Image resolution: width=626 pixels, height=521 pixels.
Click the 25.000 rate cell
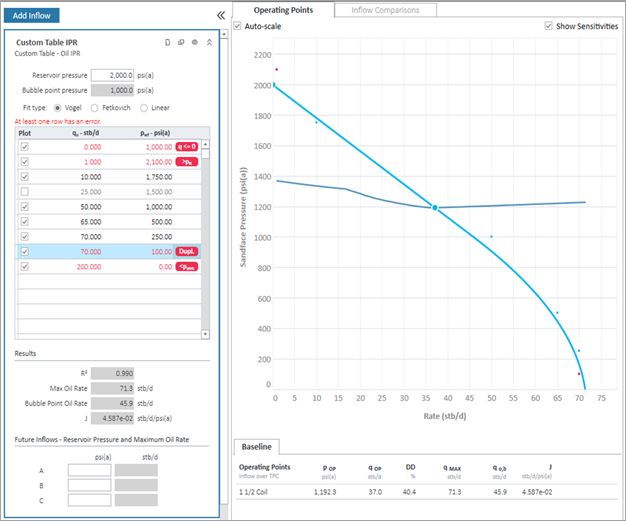tap(91, 192)
